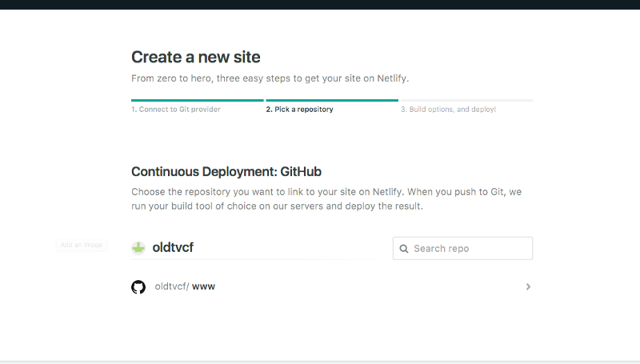Select step 3 Build options, and deploy!
This screenshot has height=364, width=640.
448,110
